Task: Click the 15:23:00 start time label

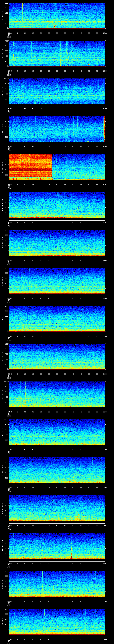Action: click(9, 374)
